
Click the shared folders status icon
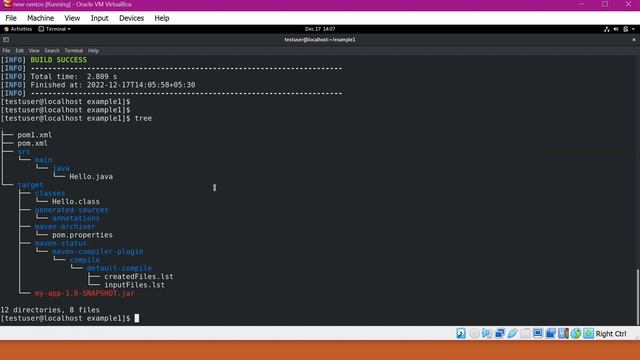[525, 333]
